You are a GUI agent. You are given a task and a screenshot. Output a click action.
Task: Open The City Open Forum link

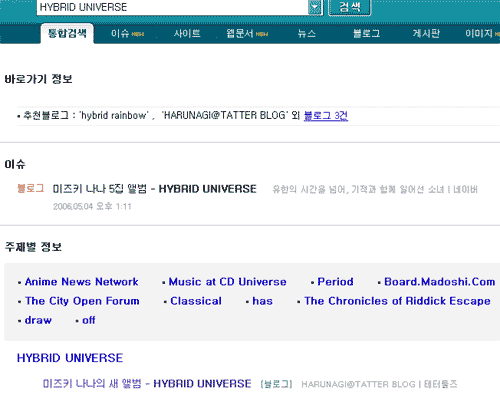[82, 301]
